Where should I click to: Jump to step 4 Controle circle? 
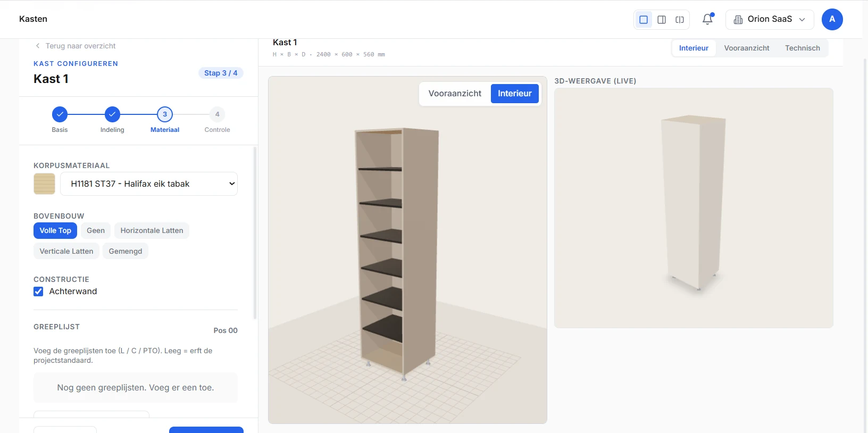click(218, 114)
